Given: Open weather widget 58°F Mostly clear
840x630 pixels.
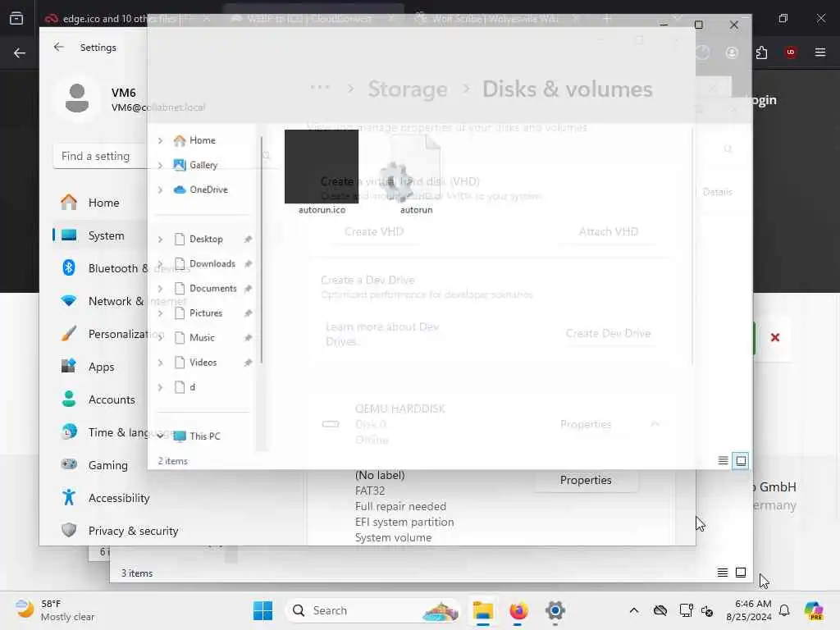Looking at the screenshot, I should pos(55,610).
